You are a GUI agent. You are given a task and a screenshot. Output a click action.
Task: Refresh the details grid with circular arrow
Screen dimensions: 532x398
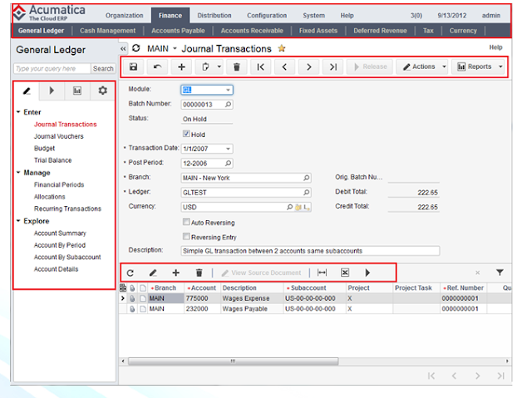(131, 273)
